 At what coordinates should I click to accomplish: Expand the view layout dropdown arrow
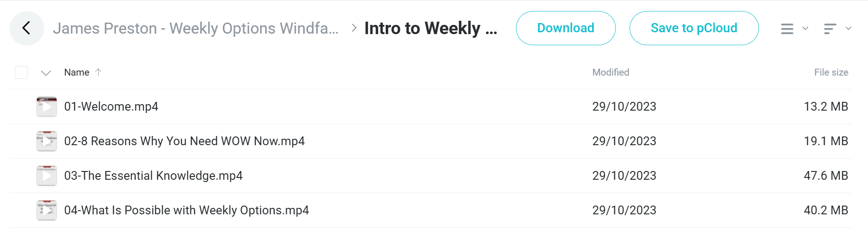805,29
